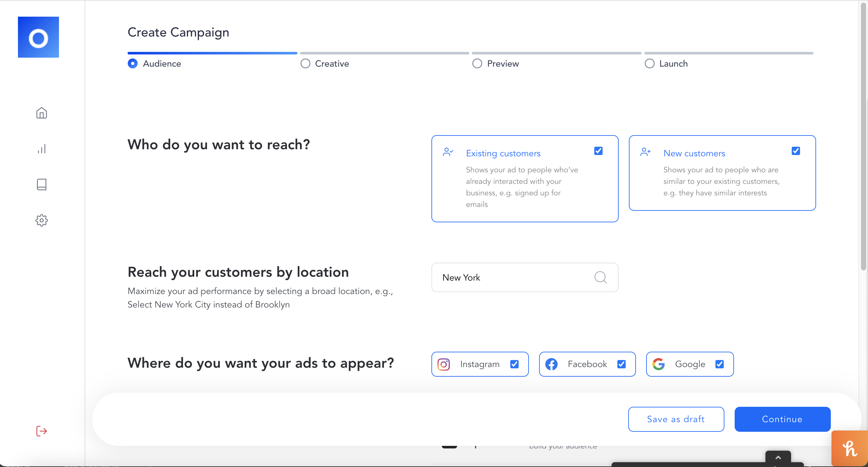868x467 pixels.
Task: Open the Home page from sidebar
Action: [x=41, y=113]
